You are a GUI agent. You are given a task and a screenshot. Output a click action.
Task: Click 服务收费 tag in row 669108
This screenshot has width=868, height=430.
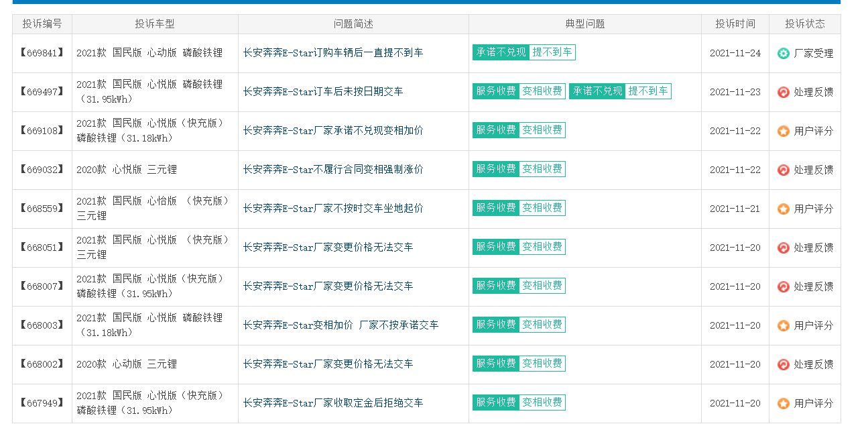[x=496, y=130]
